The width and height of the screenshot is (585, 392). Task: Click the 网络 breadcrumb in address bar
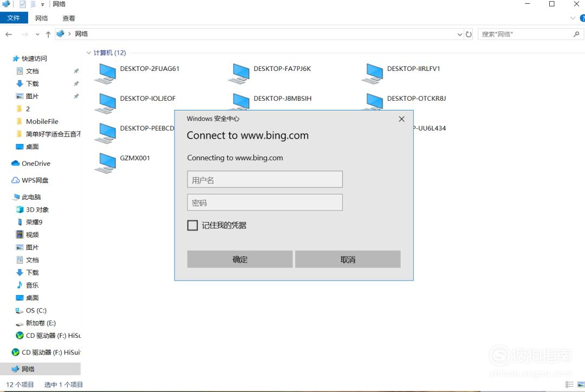tap(81, 34)
